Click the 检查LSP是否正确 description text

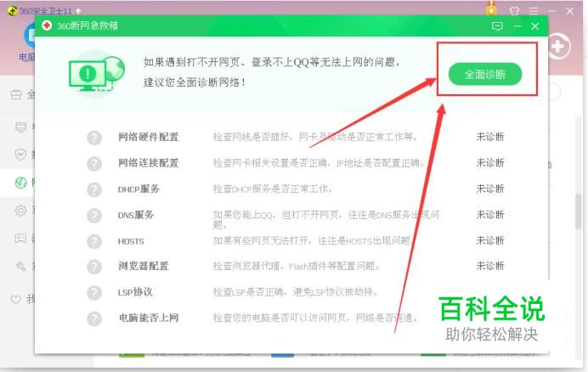coord(295,292)
